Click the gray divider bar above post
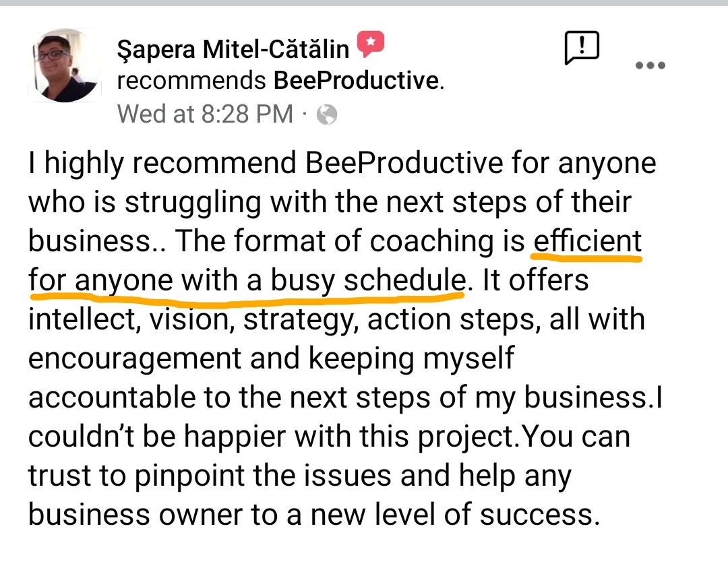 pyautogui.click(x=364, y=3)
